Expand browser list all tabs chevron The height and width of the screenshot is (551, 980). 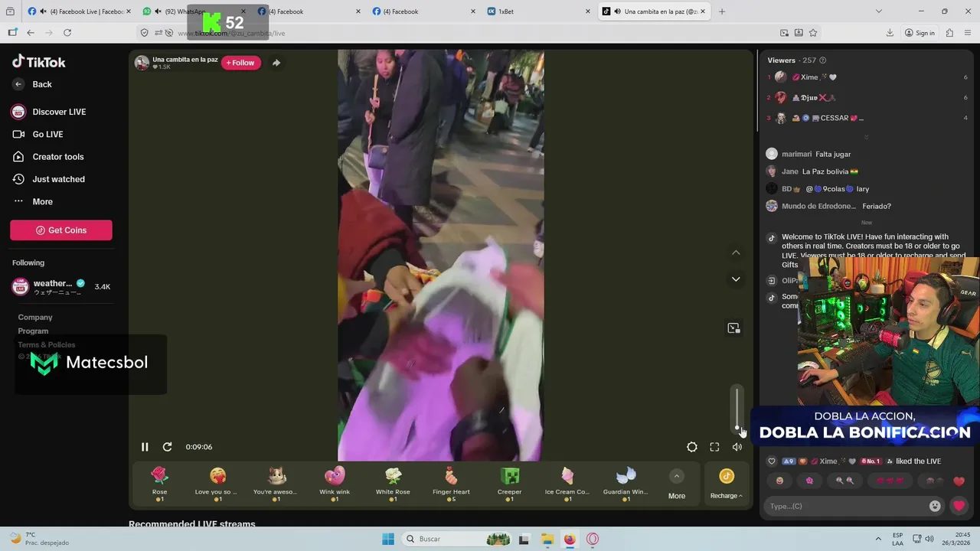click(878, 11)
